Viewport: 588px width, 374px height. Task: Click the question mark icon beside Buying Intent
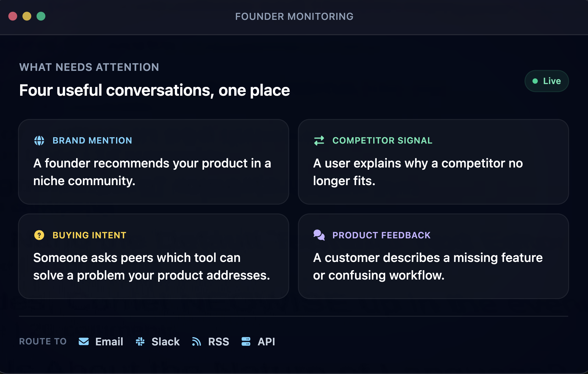[x=39, y=235]
